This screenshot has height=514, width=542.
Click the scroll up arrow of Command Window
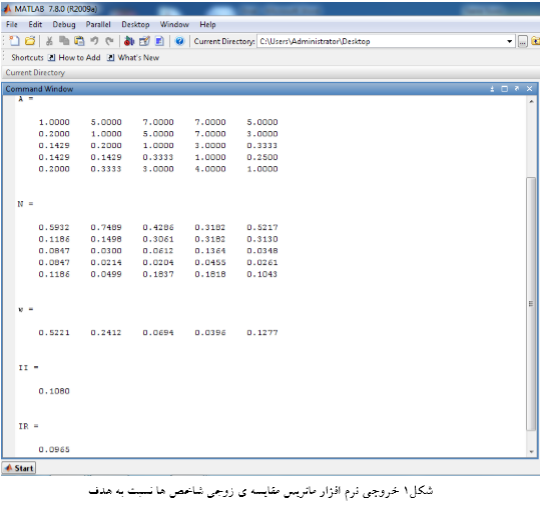click(531, 101)
